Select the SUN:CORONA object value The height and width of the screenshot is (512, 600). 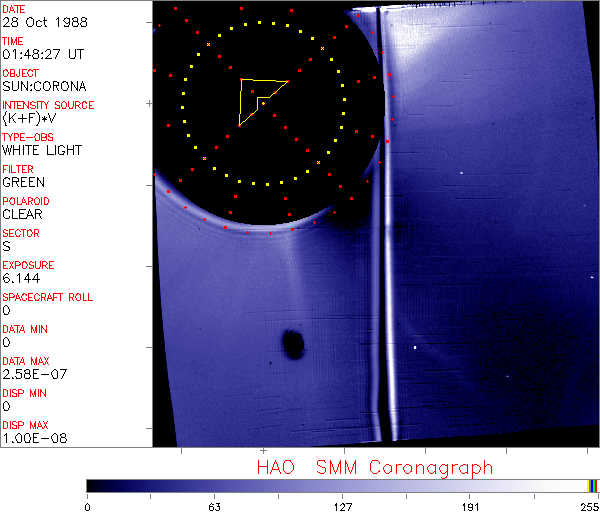(x=44, y=86)
